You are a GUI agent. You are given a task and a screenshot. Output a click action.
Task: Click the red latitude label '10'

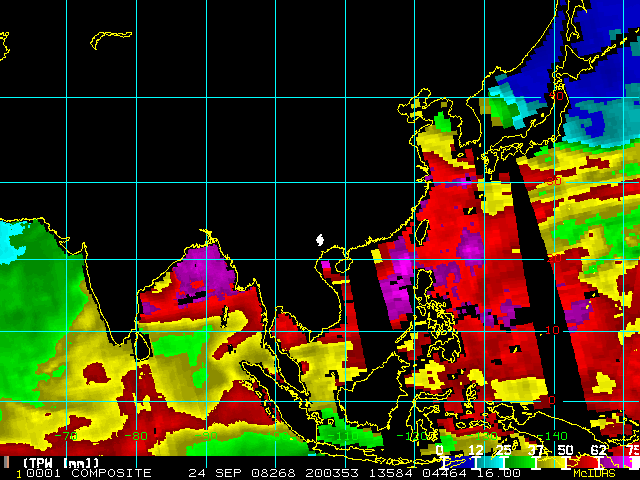click(x=552, y=330)
